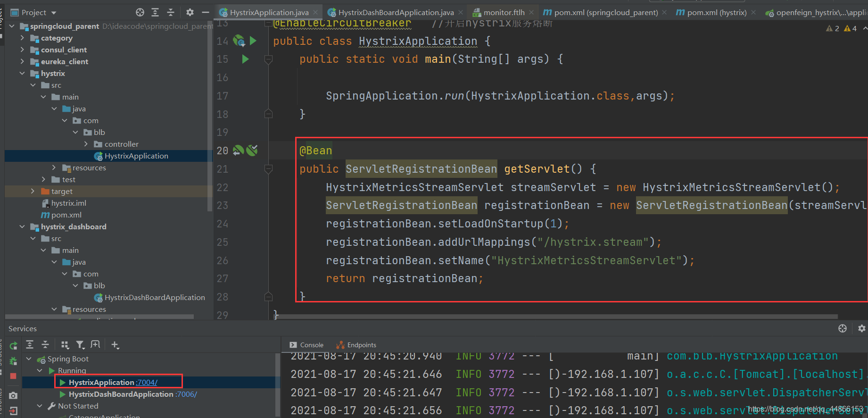Expand controller package
Viewport: 868px width, 418px height.
coord(86,144)
